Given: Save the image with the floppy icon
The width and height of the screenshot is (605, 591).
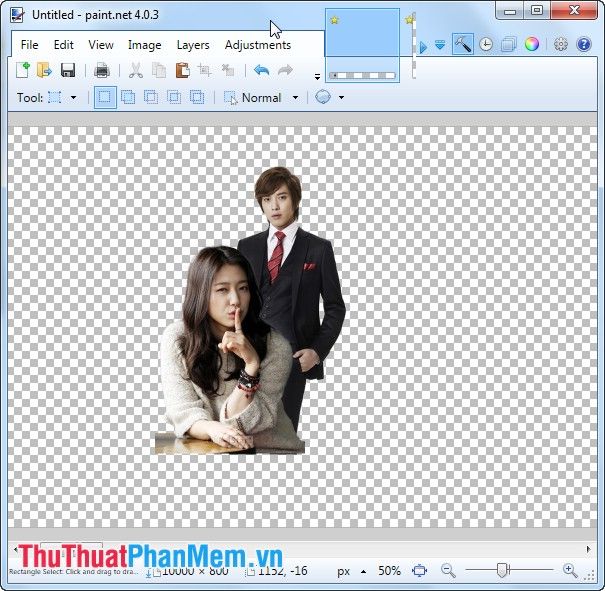Looking at the screenshot, I should point(68,70).
